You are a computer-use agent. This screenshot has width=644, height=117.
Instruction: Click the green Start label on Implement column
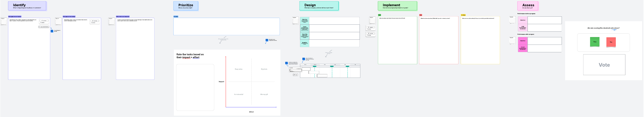click(379, 15)
